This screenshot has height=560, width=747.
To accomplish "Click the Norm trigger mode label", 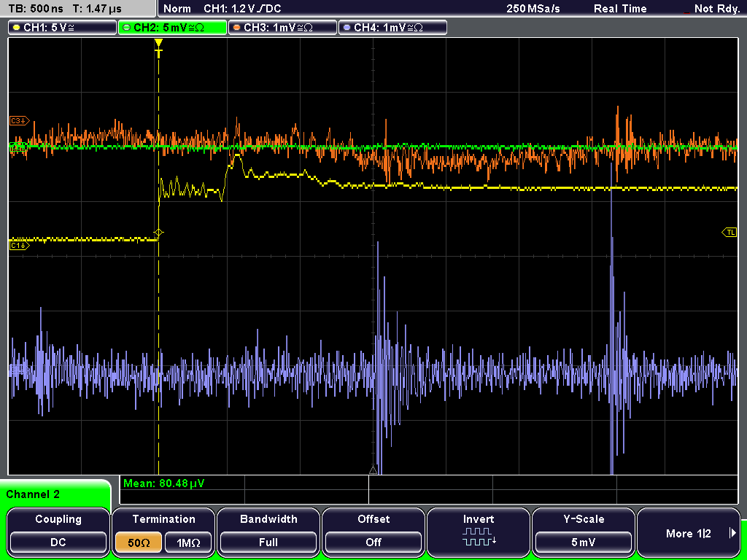I will pyautogui.click(x=177, y=9).
